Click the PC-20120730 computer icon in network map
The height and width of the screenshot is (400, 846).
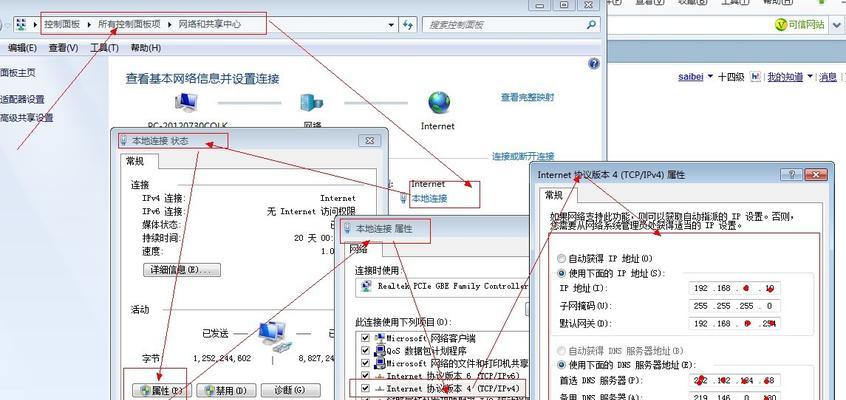tap(186, 101)
